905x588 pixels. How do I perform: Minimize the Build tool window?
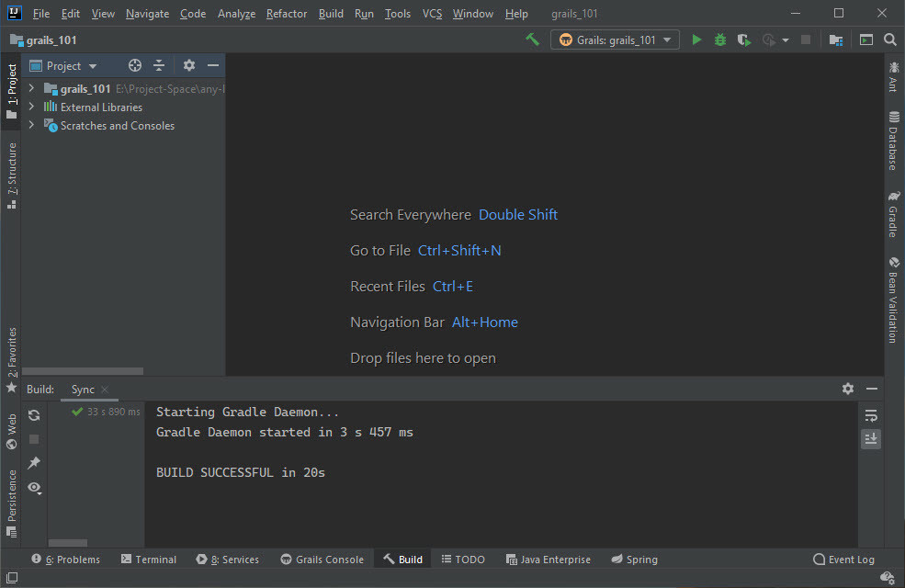coord(872,389)
